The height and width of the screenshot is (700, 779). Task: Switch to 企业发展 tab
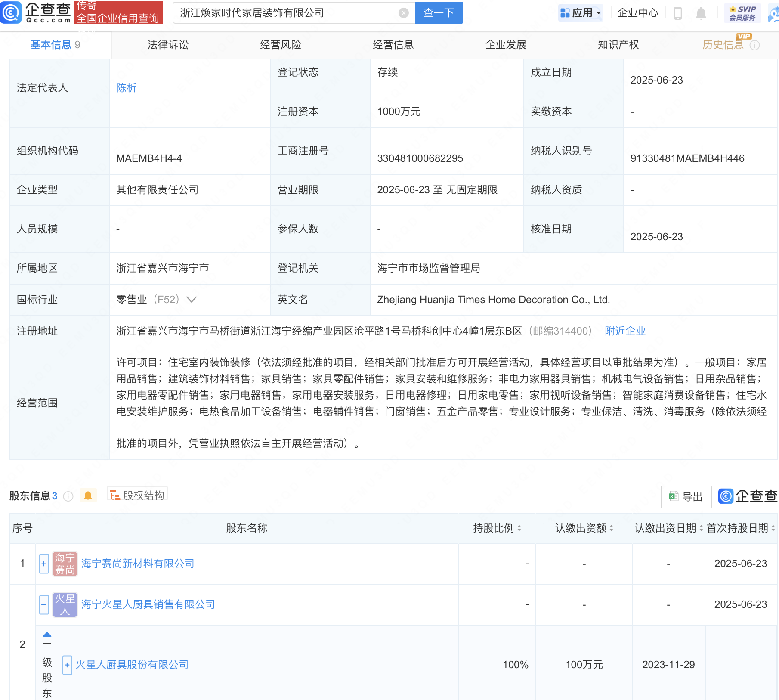506,45
